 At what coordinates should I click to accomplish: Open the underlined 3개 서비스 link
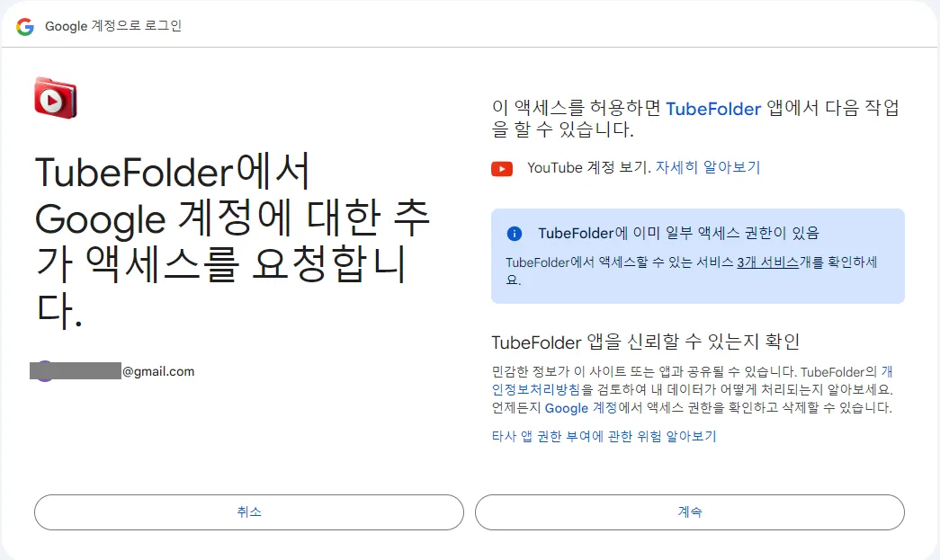768,262
